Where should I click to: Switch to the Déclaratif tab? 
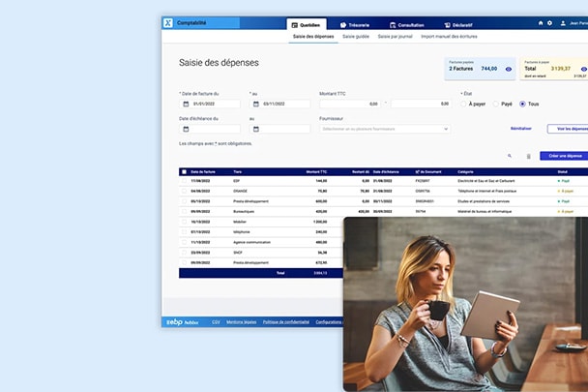[x=458, y=25]
